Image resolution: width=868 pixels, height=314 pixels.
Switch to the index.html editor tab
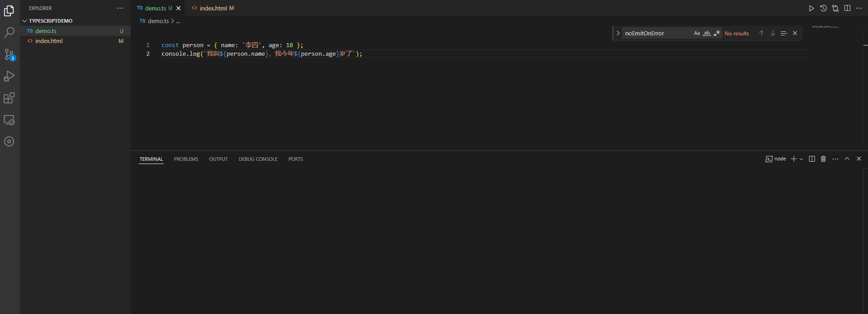[x=213, y=8]
